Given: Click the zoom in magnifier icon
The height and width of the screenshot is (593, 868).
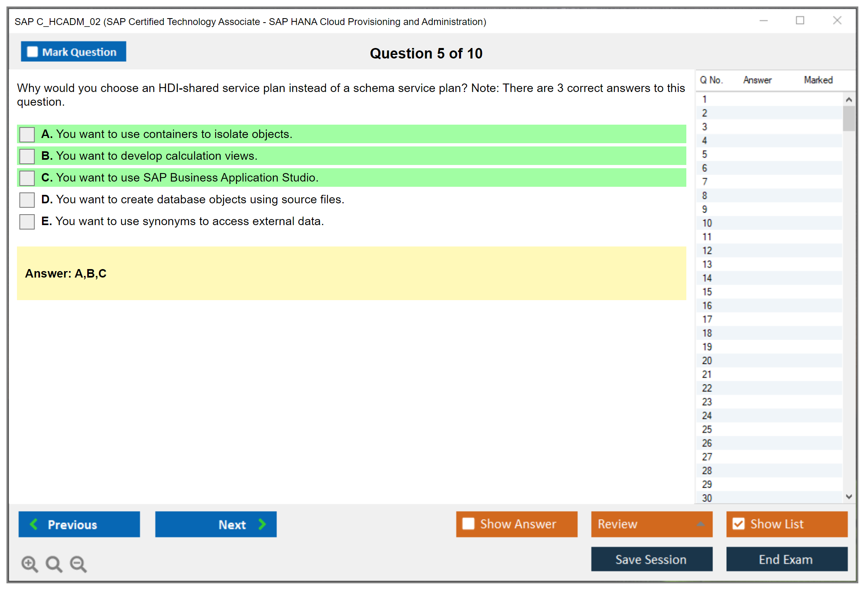Looking at the screenshot, I should 29,564.
